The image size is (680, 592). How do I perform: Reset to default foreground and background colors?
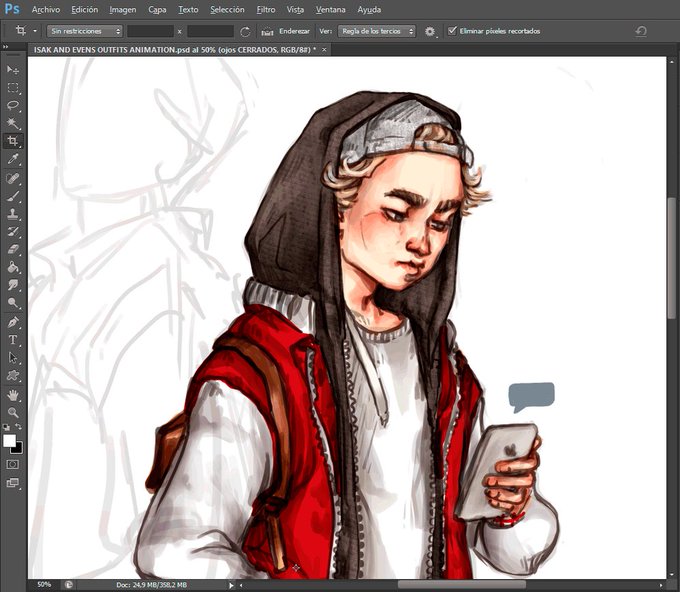7,427
